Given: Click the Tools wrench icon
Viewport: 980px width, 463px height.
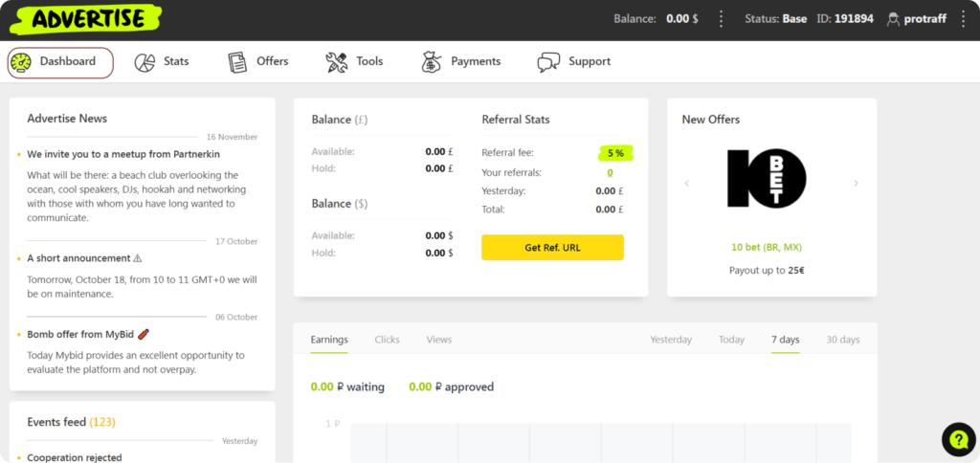Looking at the screenshot, I should pyautogui.click(x=337, y=62).
